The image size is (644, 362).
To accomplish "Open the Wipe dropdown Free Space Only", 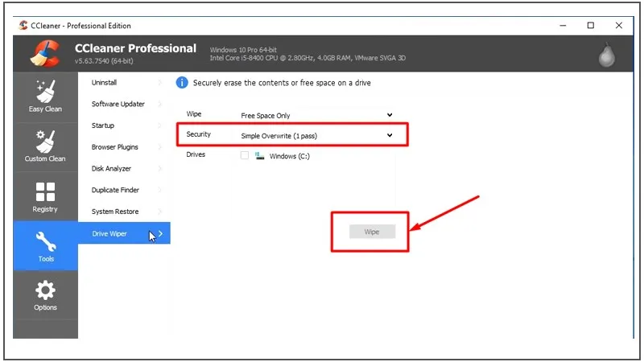I will [x=316, y=116].
